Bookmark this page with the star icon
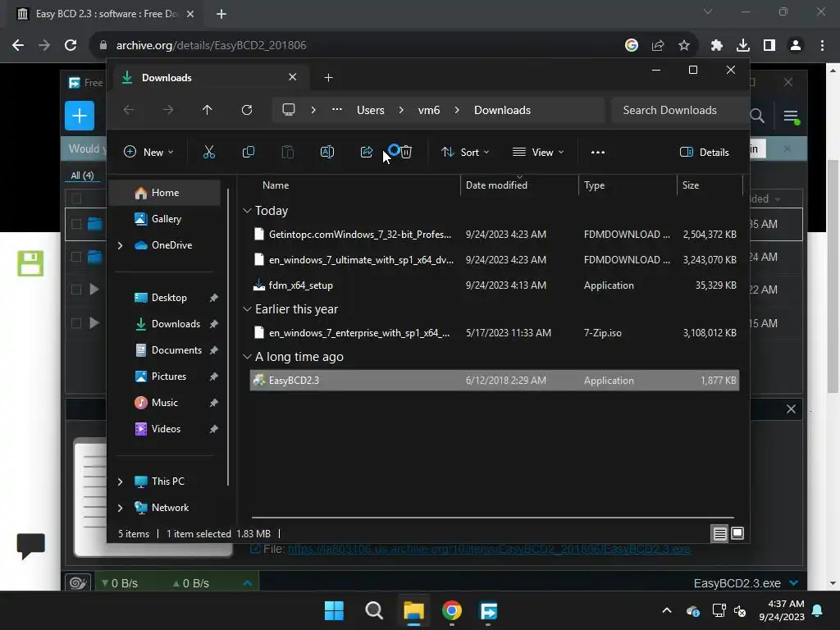 [684, 46]
